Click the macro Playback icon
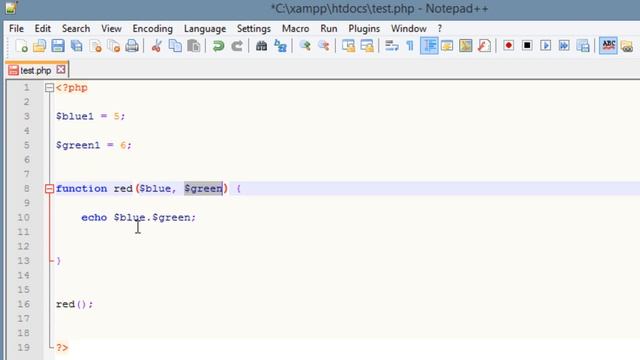 click(546, 46)
